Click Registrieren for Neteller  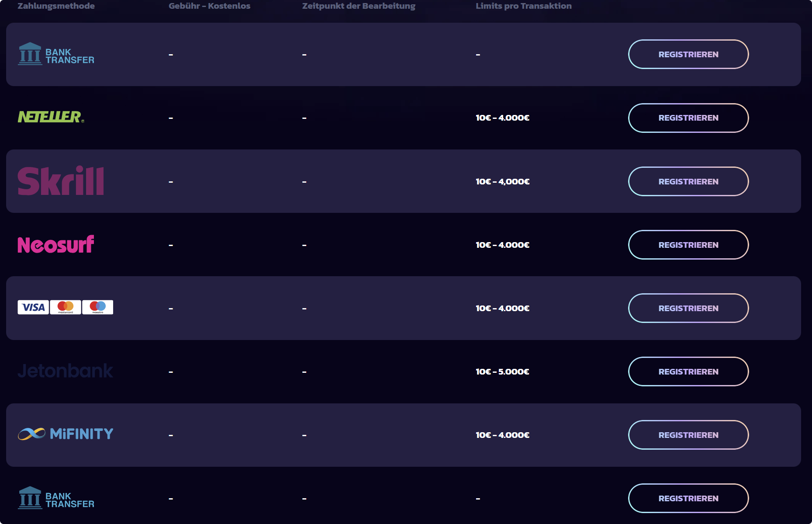pos(688,118)
